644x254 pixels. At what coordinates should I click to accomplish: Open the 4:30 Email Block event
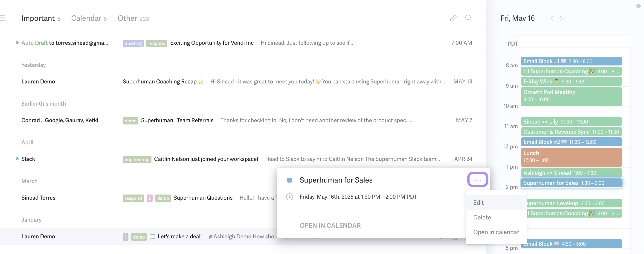click(574, 243)
